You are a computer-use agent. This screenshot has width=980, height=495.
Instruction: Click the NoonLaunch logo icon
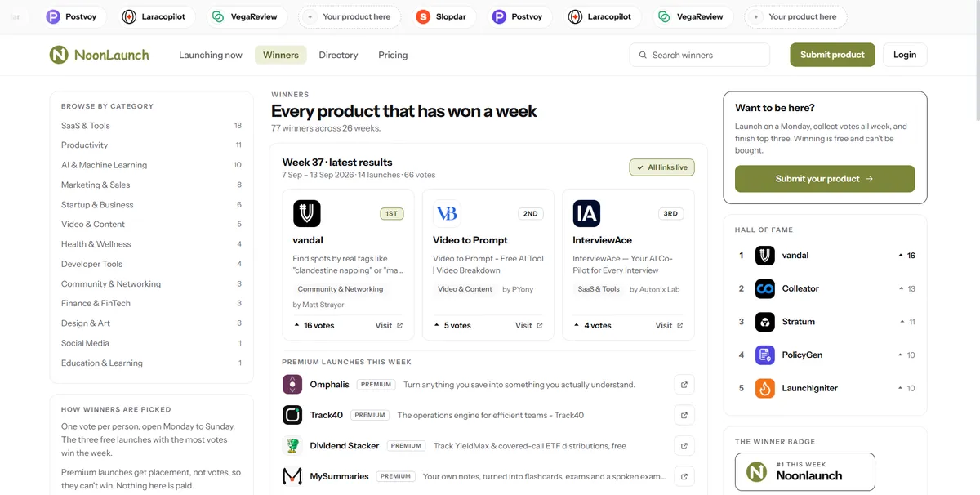pos(59,55)
